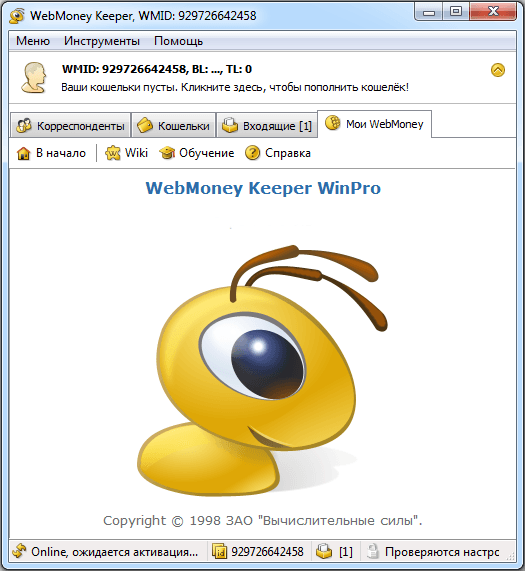Click the Online, ожидается активация status text
Viewport: 525px width, 571px height.
click(115, 552)
